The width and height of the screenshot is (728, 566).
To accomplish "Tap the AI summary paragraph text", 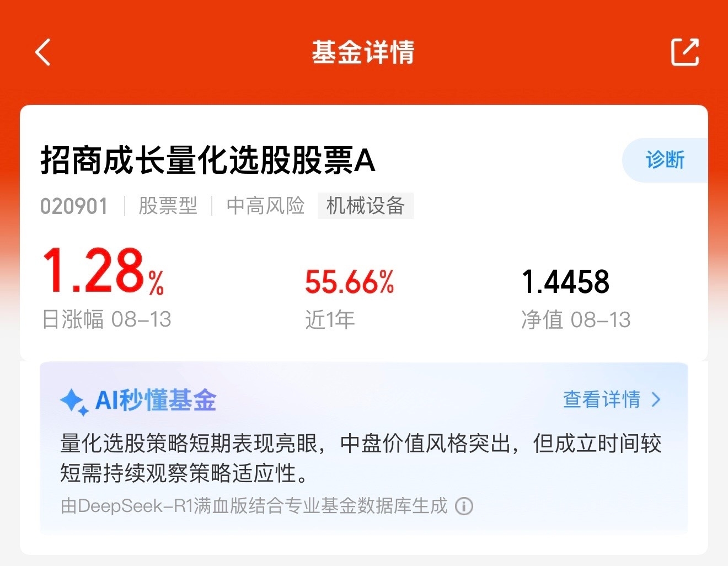I will tap(361, 458).
